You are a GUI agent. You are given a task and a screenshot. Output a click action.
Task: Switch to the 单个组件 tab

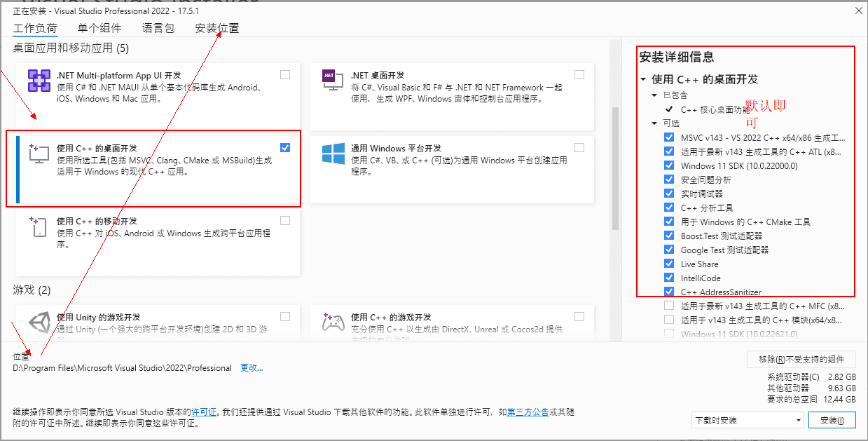pos(99,28)
